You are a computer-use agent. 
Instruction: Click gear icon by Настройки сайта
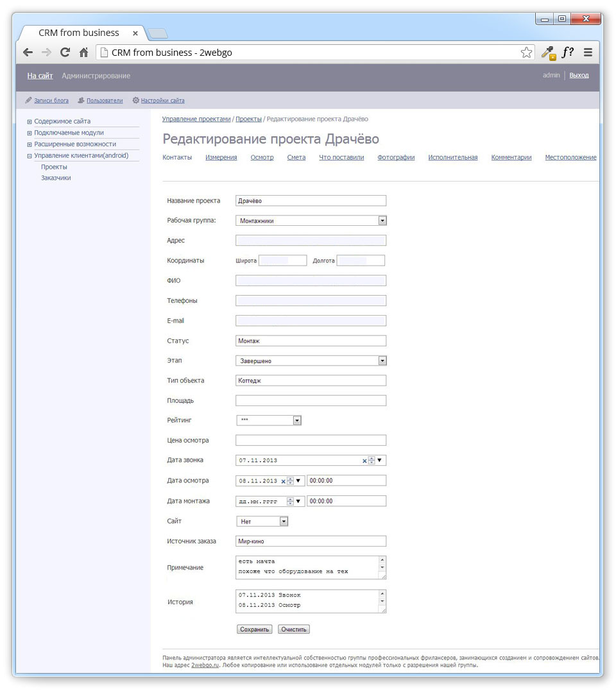(x=136, y=100)
